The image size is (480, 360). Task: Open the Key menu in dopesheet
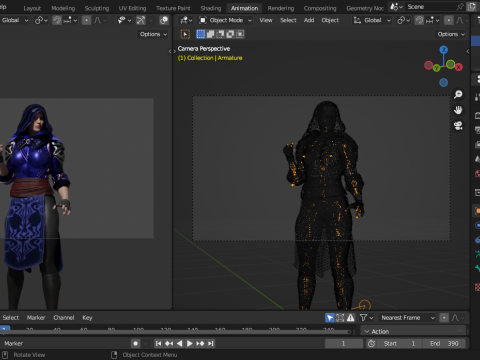[87, 318]
